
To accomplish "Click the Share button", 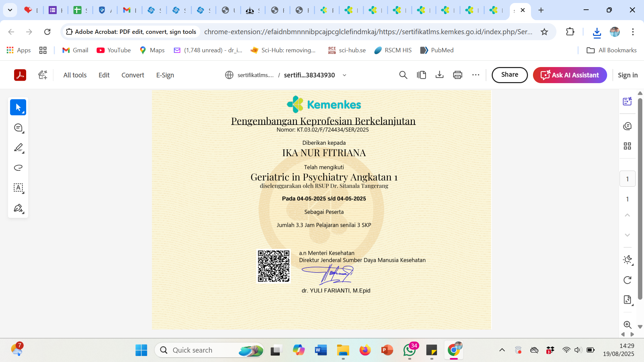I will tap(509, 75).
